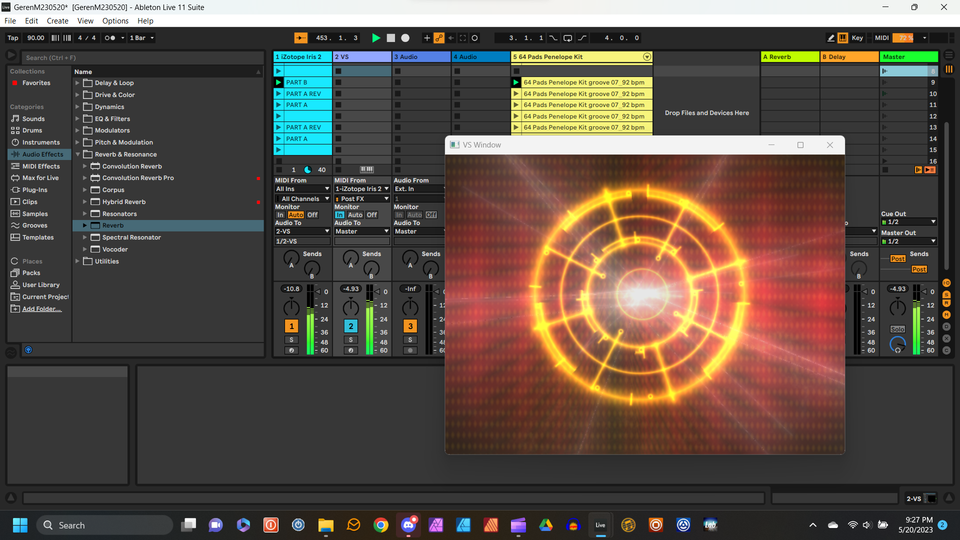Click the Session Record circle icon
Image resolution: width=960 pixels, height=540 pixels.
tap(474, 38)
